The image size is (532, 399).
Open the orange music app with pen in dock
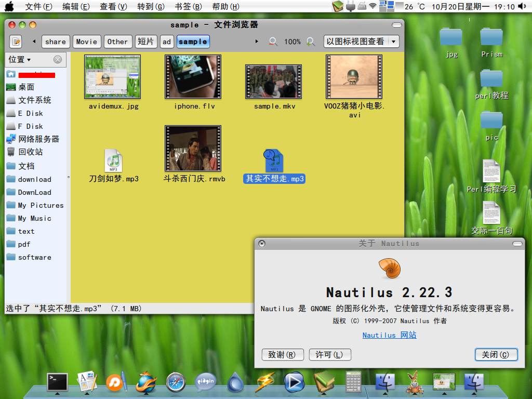[116, 382]
